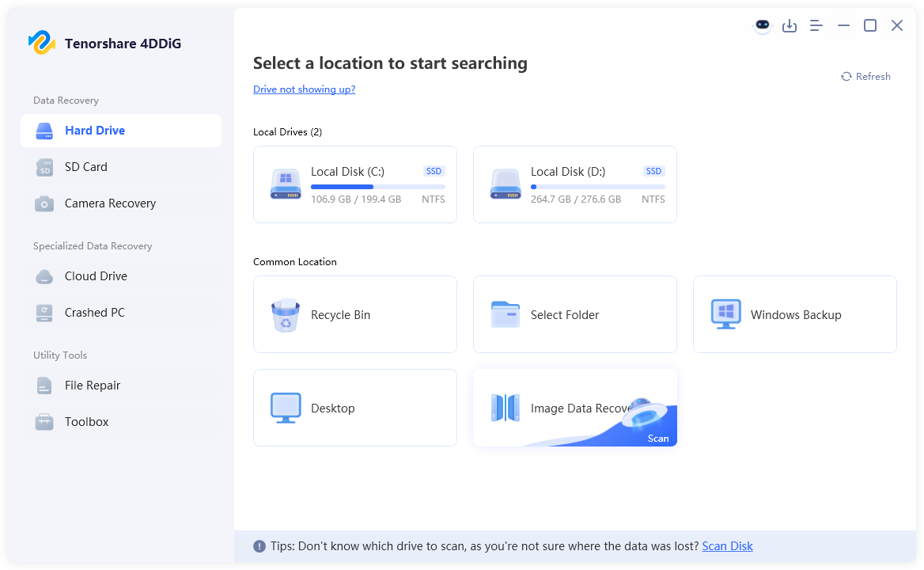Click the Select Folder icon

coord(506,314)
